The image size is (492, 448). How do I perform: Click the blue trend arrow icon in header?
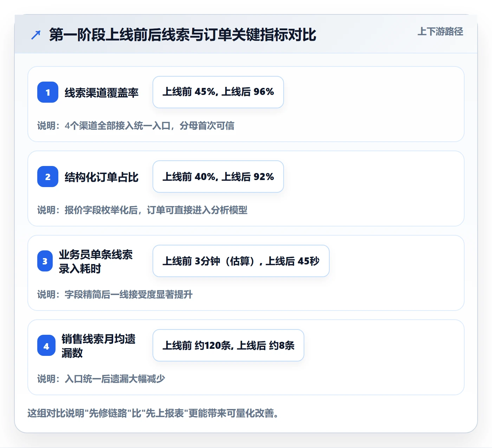[36, 35]
